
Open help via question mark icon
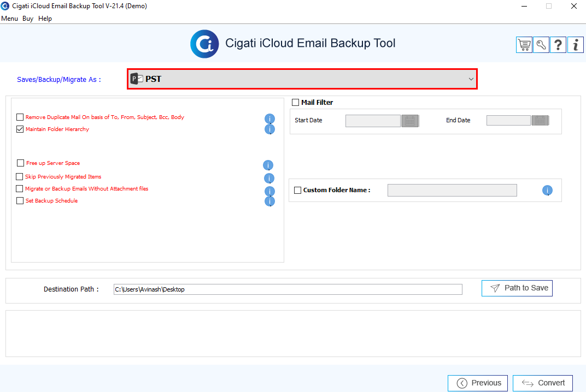tap(558, 45)
